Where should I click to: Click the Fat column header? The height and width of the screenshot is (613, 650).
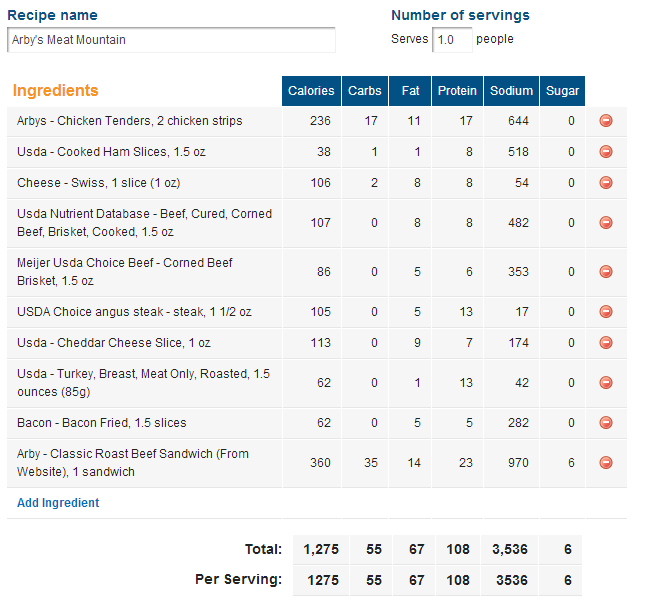pos(410,91)
